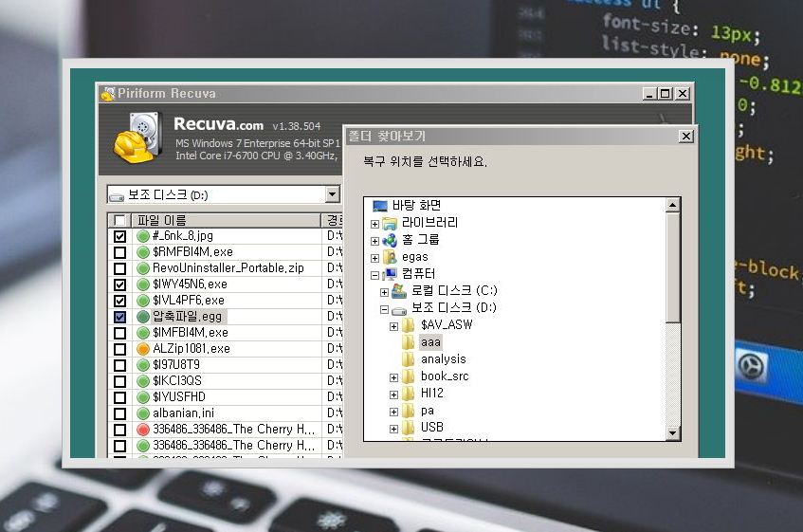Collapse the 컴퓨터 tree node
This screenshot has width=803, height=532.
pyautogui.click(x=374, y=275)
